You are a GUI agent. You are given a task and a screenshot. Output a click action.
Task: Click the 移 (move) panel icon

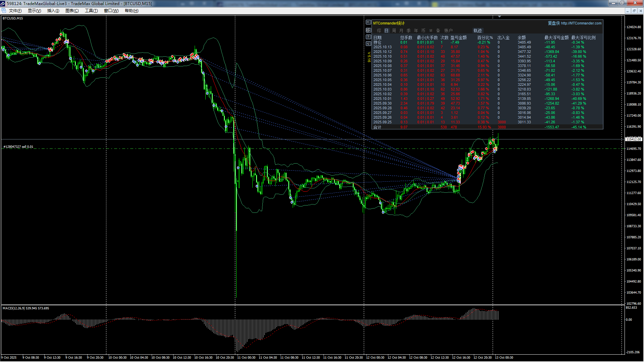pyautogui.click(x=368, y=30)
